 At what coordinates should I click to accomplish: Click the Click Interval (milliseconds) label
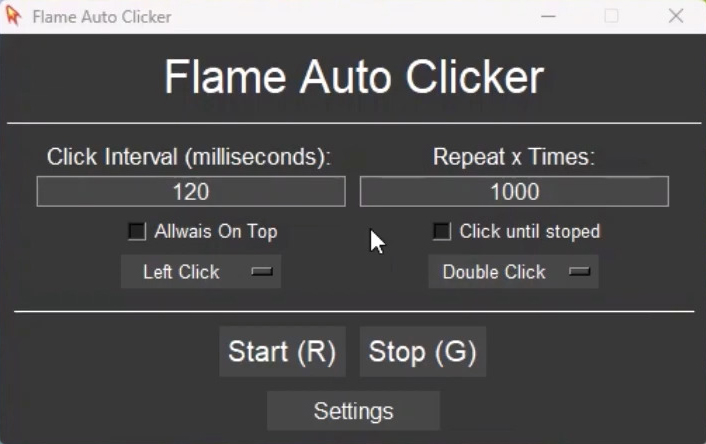coord(189,157)
